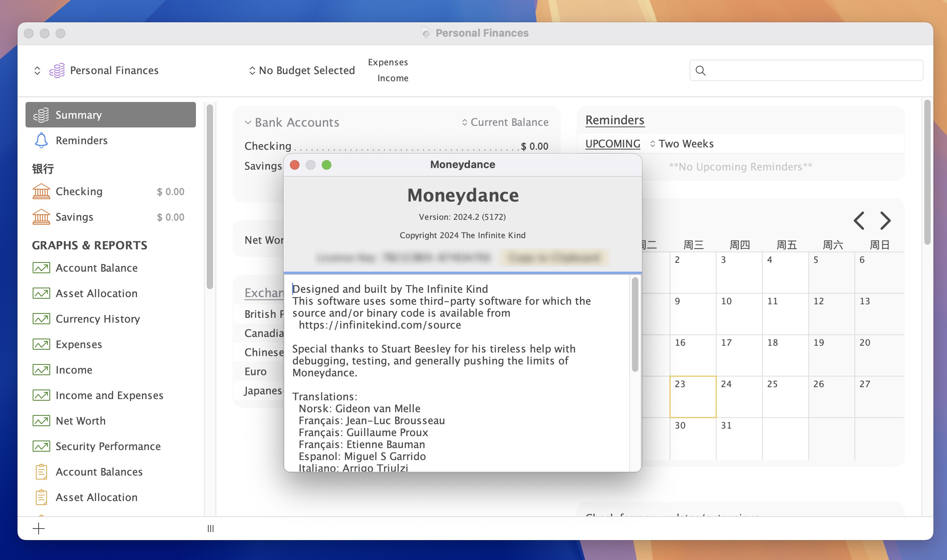
Task: Select the Expenses tab in toolbar
Action: tap(388, 61)
